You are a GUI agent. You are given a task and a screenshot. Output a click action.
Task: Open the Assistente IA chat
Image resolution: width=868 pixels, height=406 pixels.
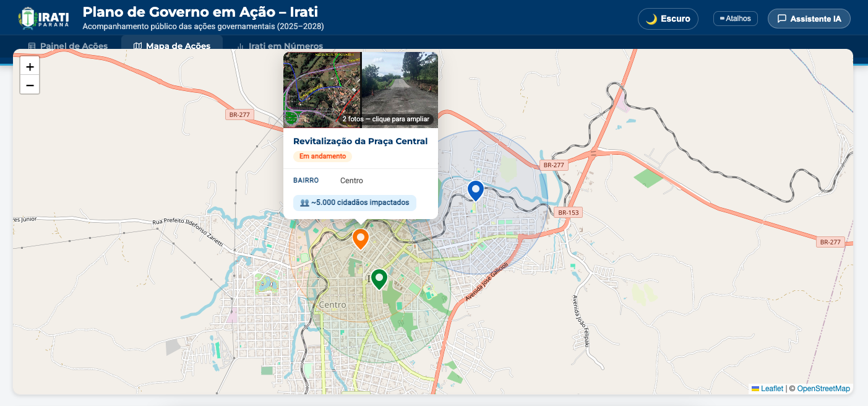click(x=809, y=19)
